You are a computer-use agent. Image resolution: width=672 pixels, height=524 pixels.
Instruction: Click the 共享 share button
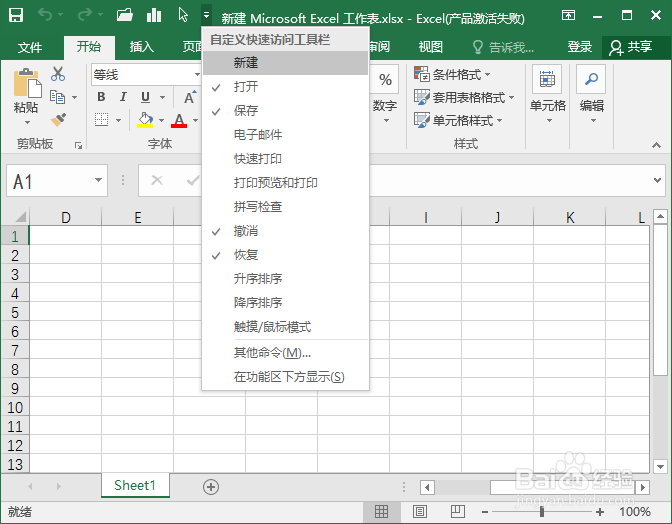click(631, 47)
